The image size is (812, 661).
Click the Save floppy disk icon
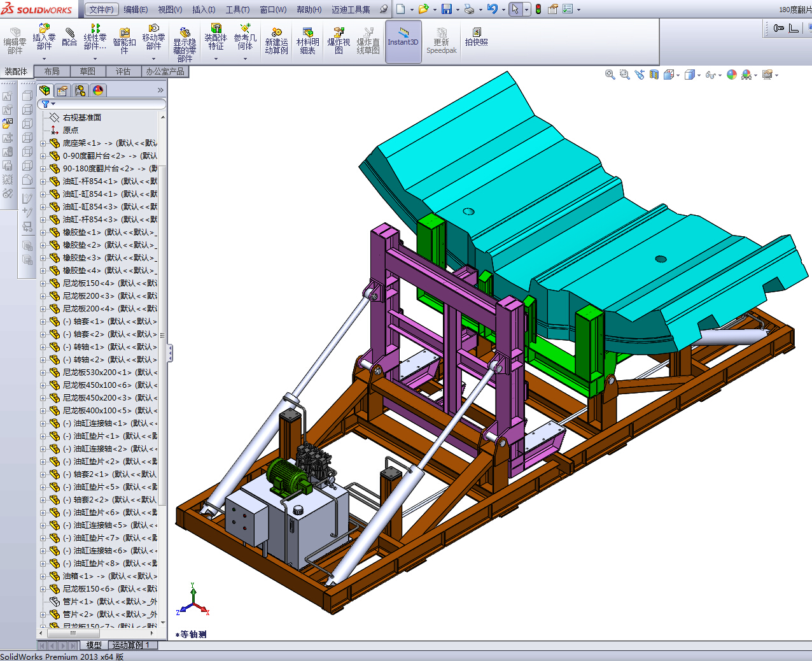(x=447, y=9)
